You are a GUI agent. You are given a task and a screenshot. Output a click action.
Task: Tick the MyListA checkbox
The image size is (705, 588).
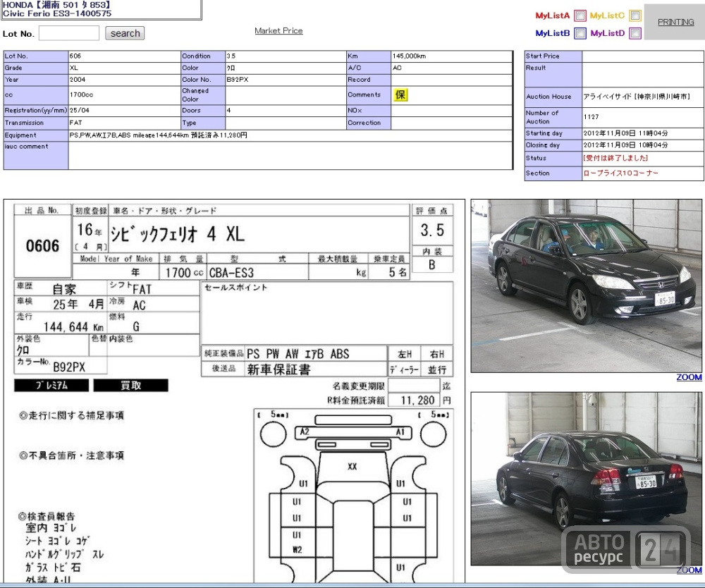click(x=580, y=16)
